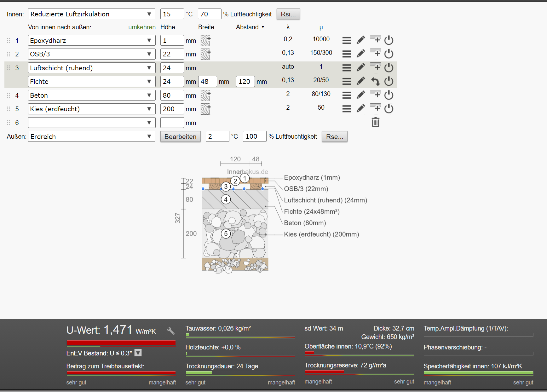Open EnEV Bestand dropdown arrow
Screen dimensions: 547x392
click(x=138, y=353)
